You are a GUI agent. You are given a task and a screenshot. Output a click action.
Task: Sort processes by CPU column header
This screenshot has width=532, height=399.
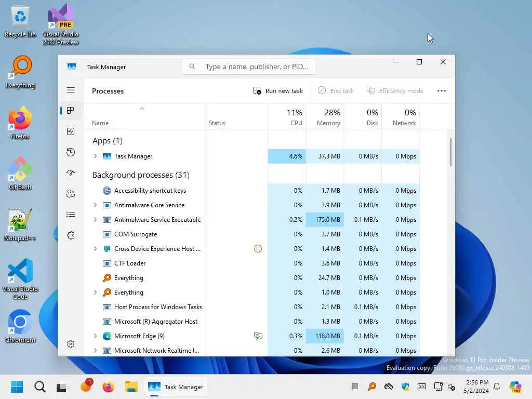pyautogui.click(x=287, y=117)
